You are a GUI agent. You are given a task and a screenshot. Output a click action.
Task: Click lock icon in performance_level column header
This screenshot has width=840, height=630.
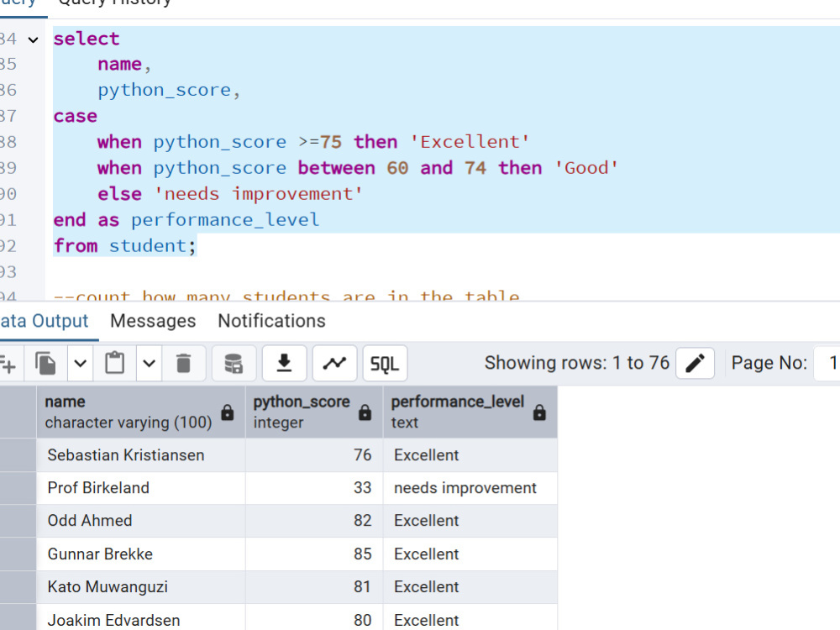pyautogui.click(x=539, y=412)
